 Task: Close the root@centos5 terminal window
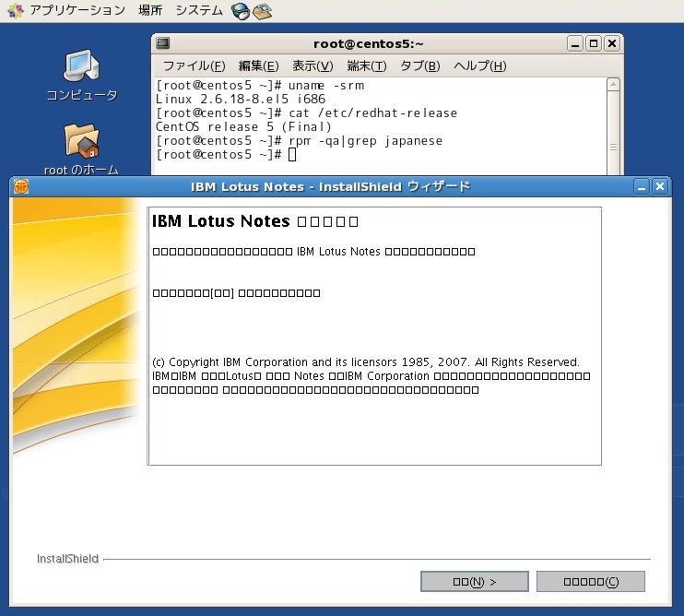(612, 43)
